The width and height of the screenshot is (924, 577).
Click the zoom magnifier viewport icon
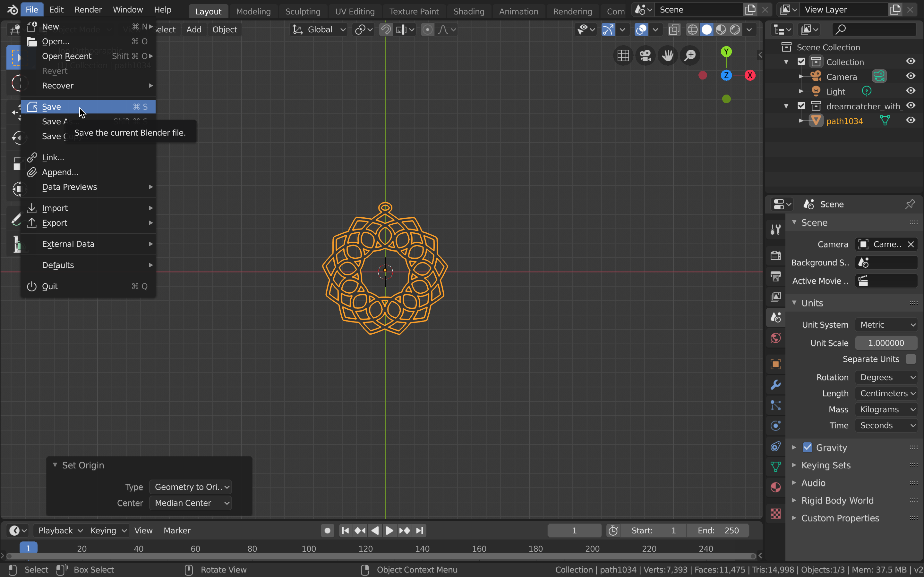(690, 56)
